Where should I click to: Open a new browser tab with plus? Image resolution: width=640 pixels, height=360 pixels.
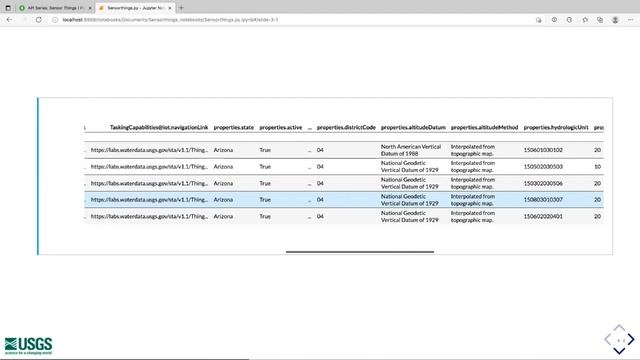pos(181,8)
